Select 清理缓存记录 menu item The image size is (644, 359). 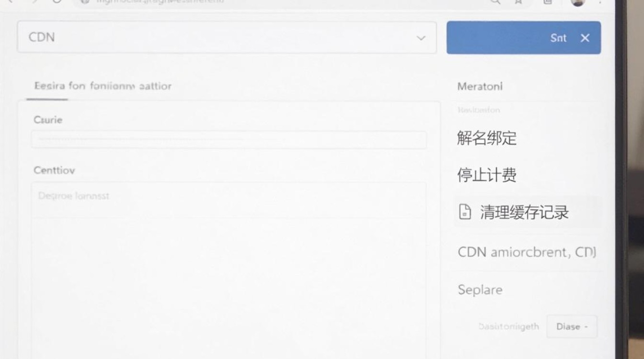tap(528, 212)
